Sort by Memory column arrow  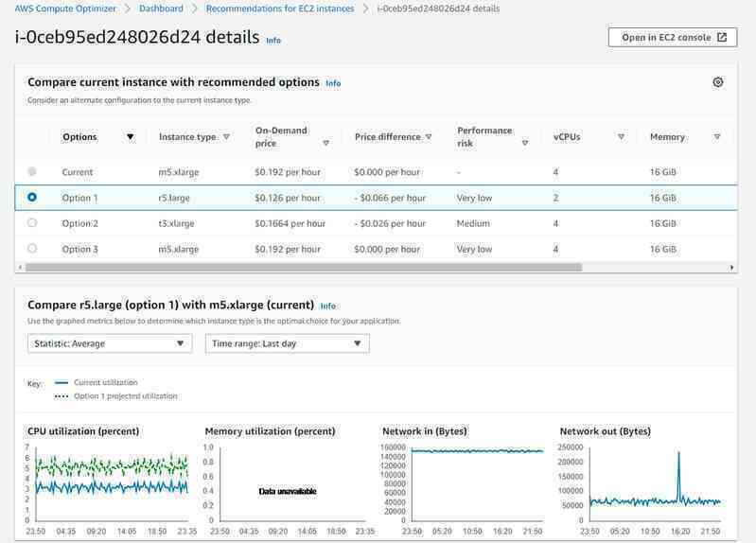pos(717,137)
